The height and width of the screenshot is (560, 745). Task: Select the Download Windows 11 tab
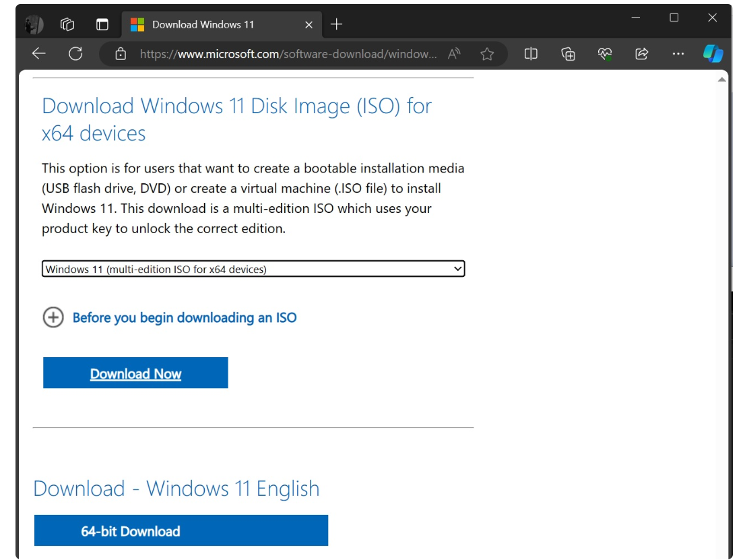(x=222, y=25)
